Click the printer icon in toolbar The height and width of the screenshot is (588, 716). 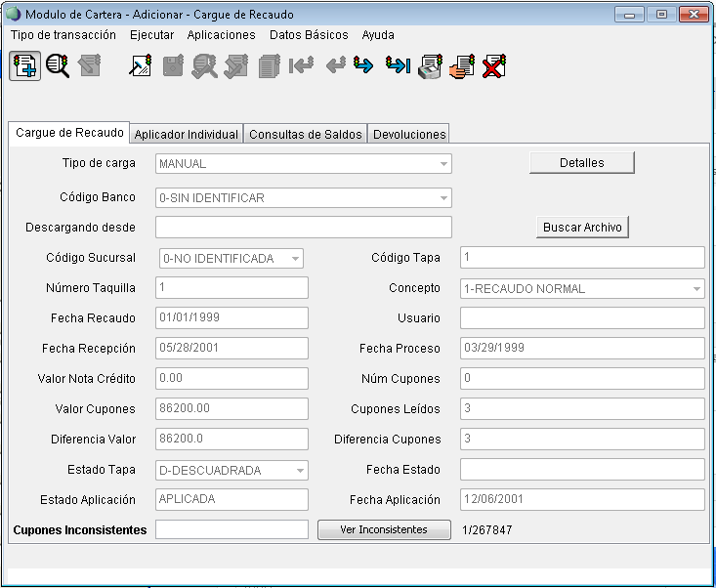(x=430, y=66)
